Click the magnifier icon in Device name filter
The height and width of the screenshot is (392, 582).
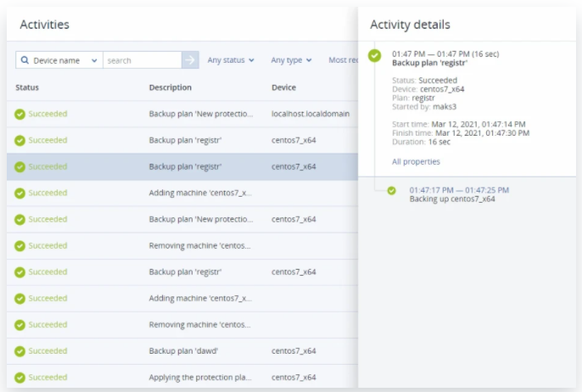(25, 60)
